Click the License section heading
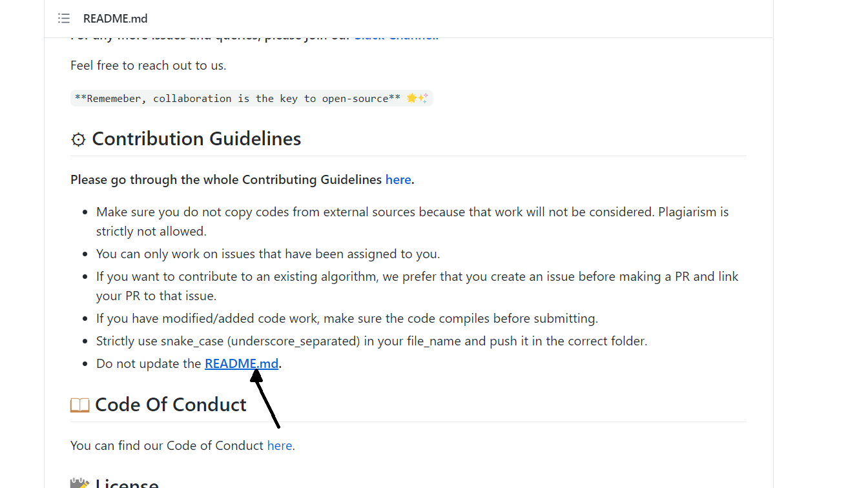The image size is (868, 488). (x=127, y=483)
